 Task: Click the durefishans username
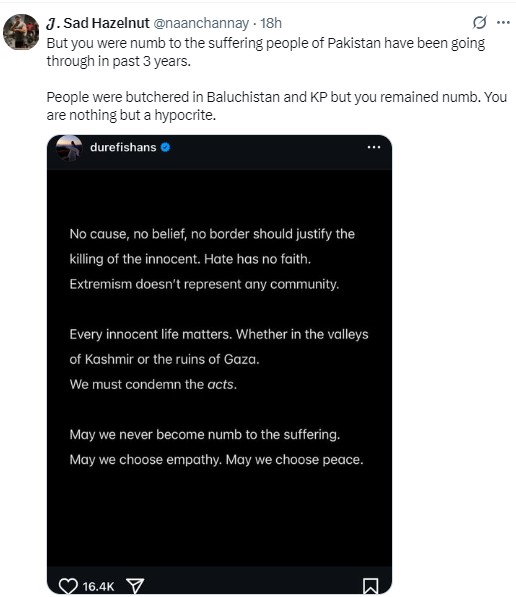click(x=123, y=147)
